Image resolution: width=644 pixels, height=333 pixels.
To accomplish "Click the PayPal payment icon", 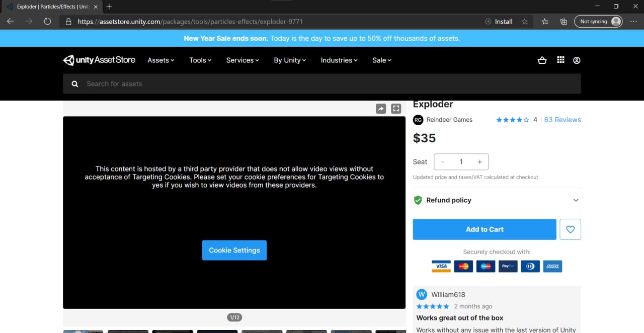I will point(508,266).
